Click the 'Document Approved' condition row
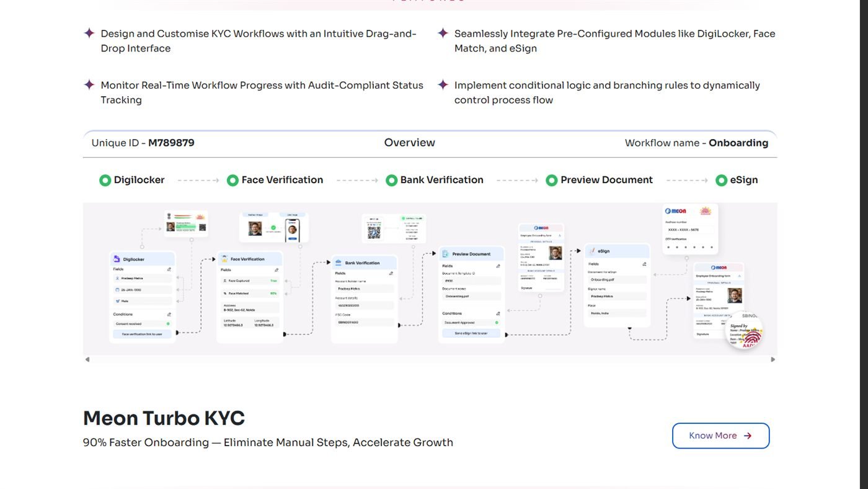 pos(471,323)
